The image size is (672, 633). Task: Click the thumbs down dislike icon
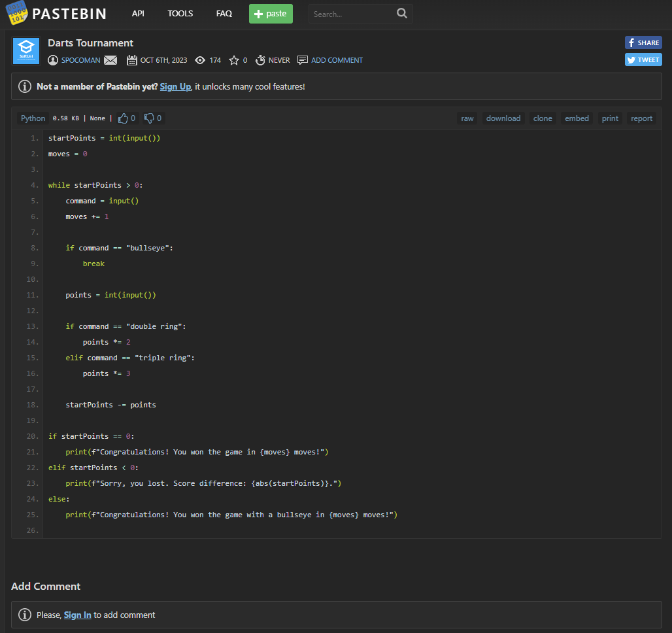pyautogui.click(x=149, y=118)
